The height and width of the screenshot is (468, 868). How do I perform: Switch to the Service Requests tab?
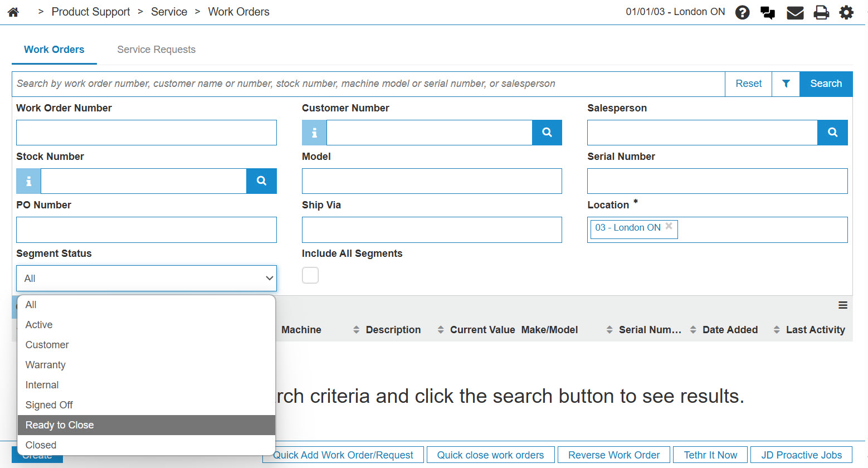pos(156,50)
